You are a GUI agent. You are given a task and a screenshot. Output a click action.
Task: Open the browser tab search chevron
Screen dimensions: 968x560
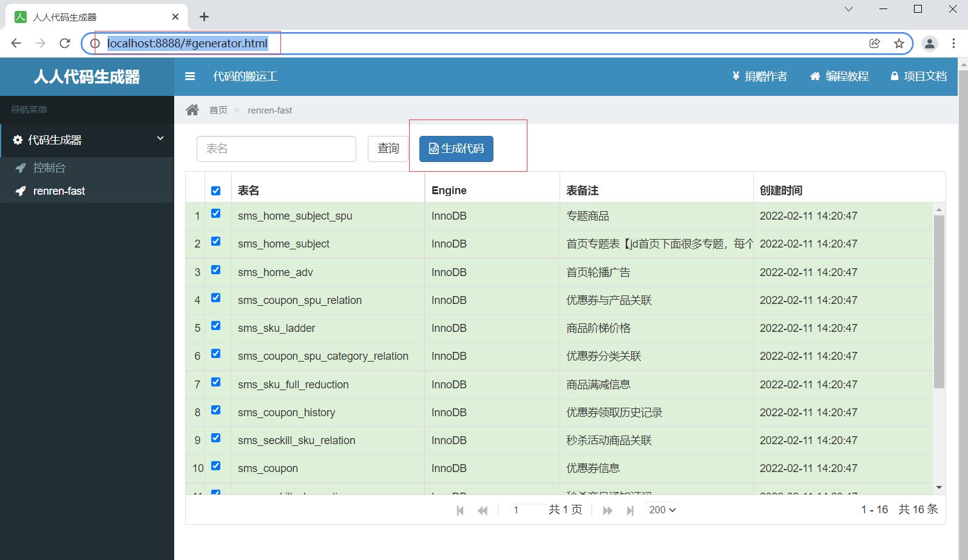(x=848, y=9)
